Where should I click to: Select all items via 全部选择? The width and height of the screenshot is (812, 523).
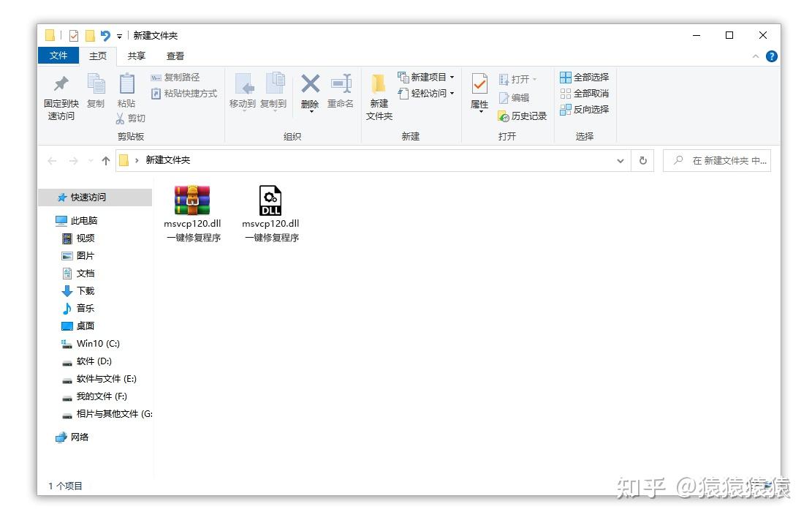pos(583,78)
